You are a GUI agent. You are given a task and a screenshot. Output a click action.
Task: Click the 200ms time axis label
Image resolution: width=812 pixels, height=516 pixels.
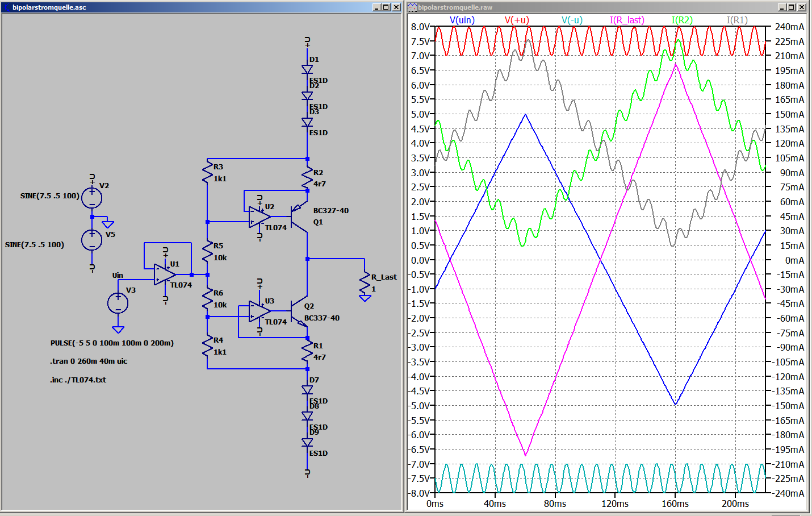tap(735, 503)
